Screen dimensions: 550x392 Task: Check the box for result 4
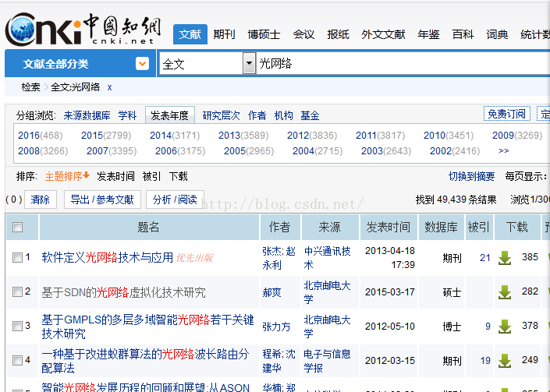(17, 361)
